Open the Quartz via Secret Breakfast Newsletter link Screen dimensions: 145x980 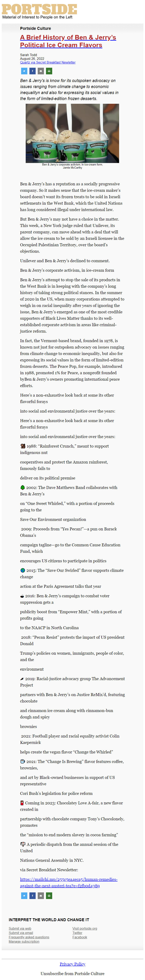48,62
